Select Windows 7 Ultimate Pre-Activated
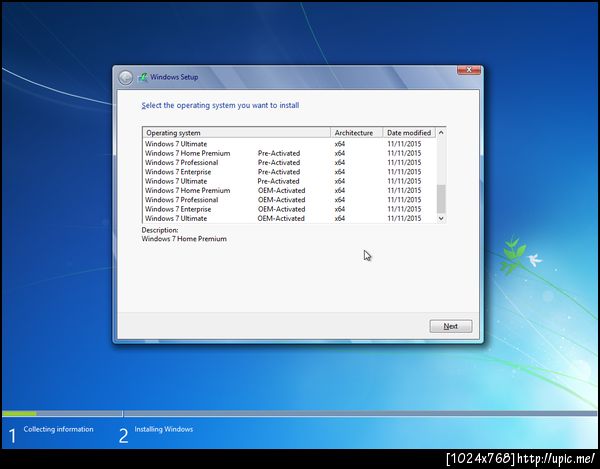 289,181
